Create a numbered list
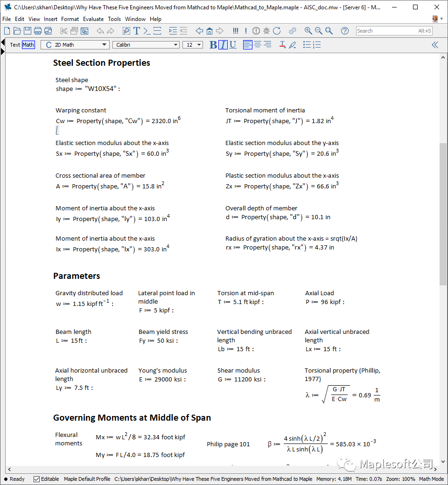The width and height of the screenshot is (448, 485). (317, 45)
